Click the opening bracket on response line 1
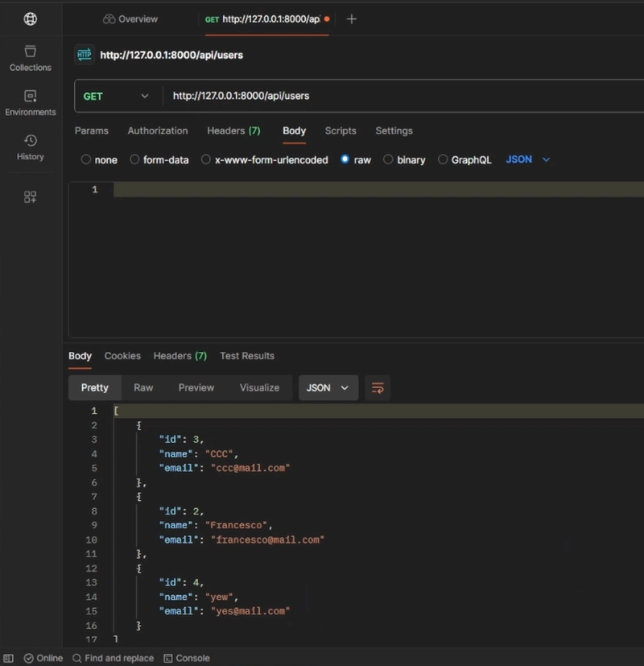 pos(116,411)
